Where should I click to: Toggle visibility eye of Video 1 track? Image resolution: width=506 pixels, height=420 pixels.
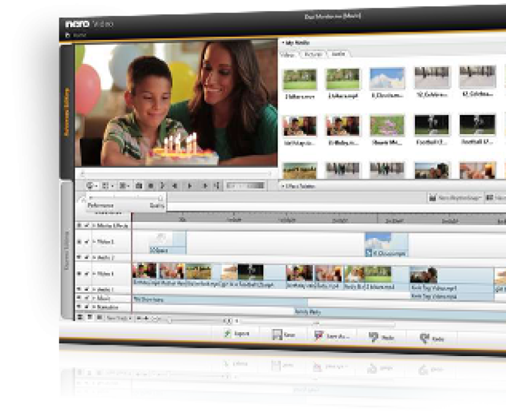tap(80, 274)
